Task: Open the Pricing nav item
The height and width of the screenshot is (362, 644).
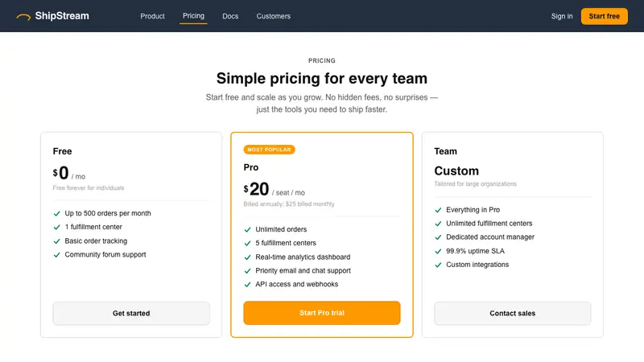Action: click(x=193, y=15)
